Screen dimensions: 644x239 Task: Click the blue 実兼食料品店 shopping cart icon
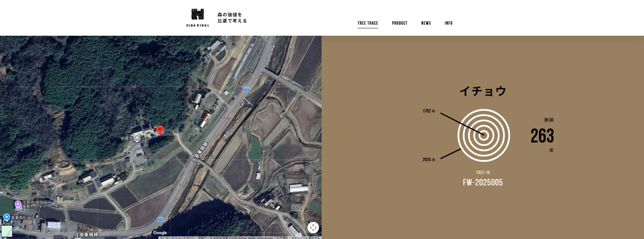(x=6, y=217)
